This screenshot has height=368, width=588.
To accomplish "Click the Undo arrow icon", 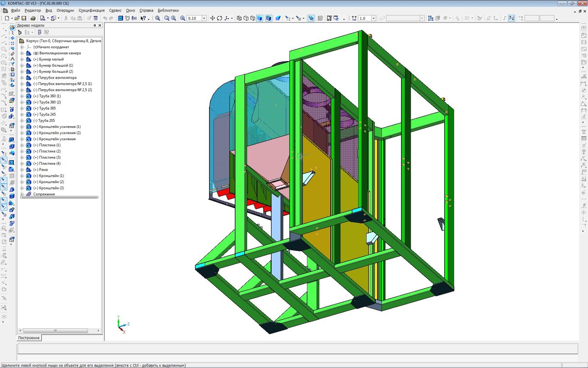I will point(105,18).
